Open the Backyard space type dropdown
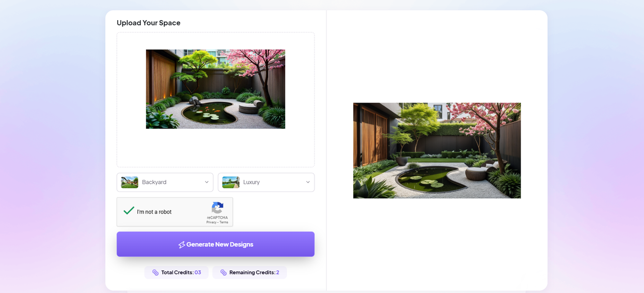This screenshot has height=293, width=644. pos(165,182)
